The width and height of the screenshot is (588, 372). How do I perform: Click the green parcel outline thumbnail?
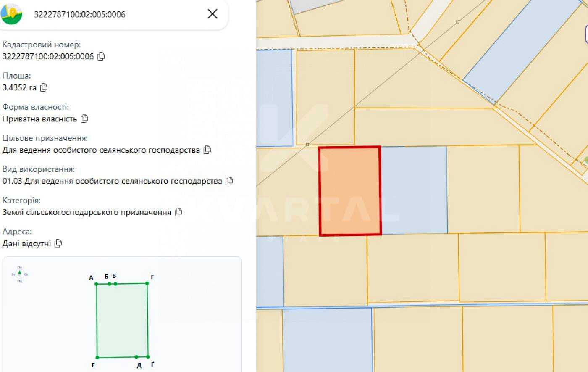tap(122, 320)
